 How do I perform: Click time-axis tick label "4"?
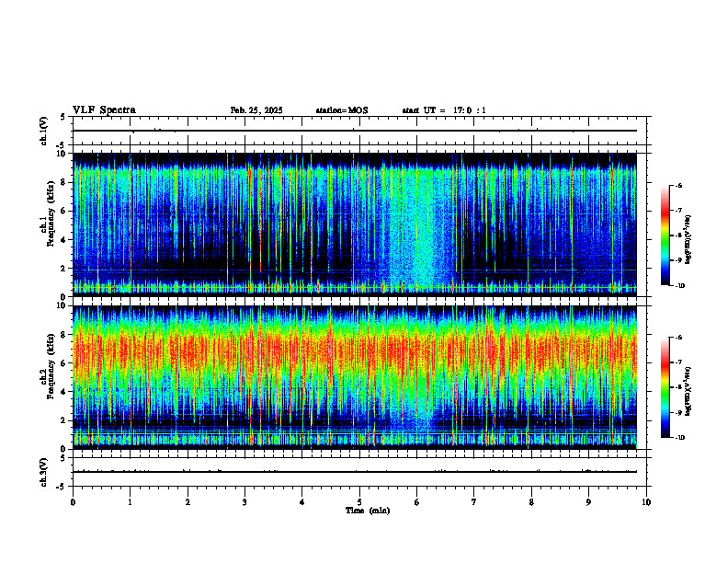301,502
